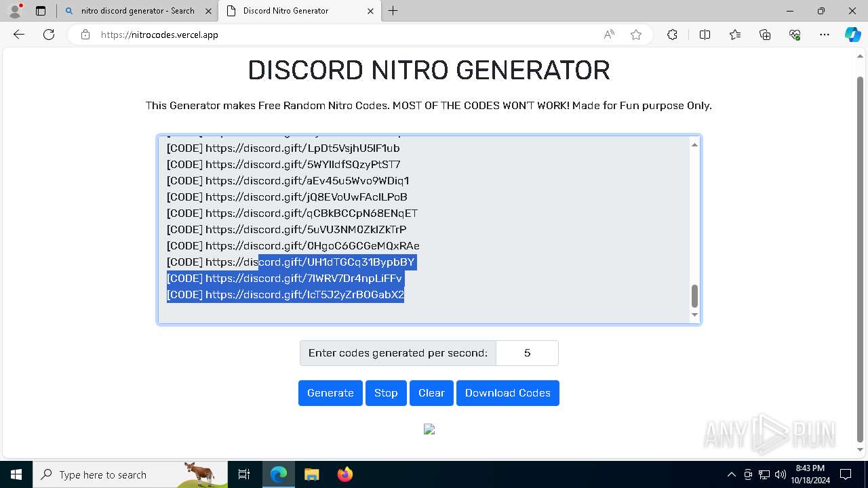Click the Clear button
The image size is (868, 488).
431,393
